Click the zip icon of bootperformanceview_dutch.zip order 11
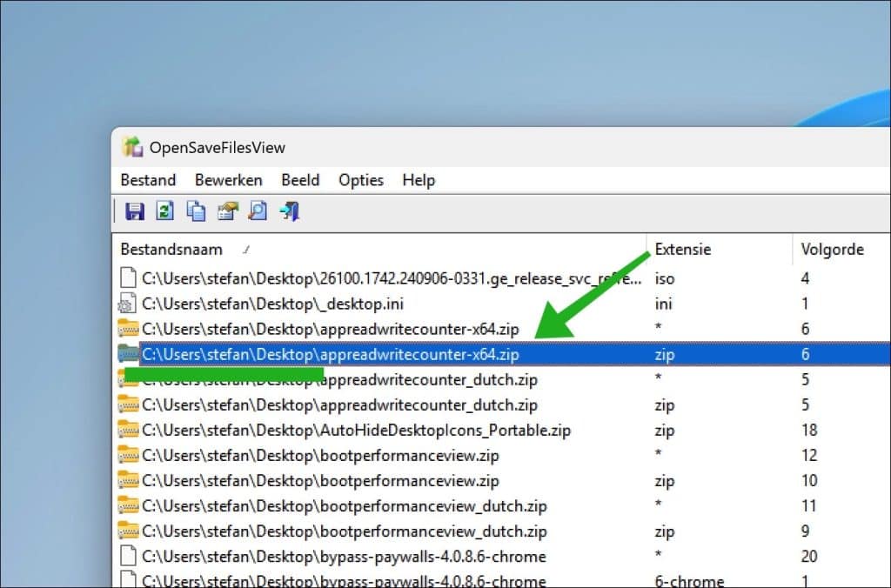 click(128, 505)
